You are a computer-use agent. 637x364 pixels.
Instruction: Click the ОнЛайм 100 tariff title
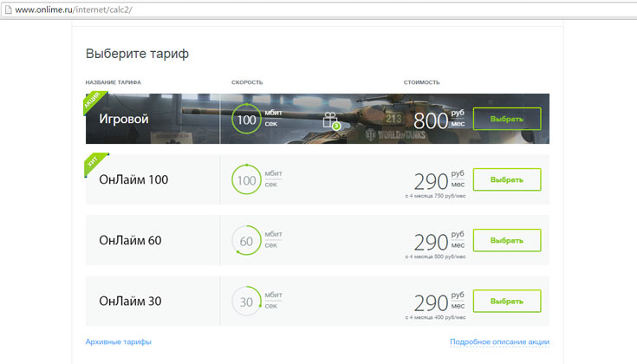click(x=133, y=179)
